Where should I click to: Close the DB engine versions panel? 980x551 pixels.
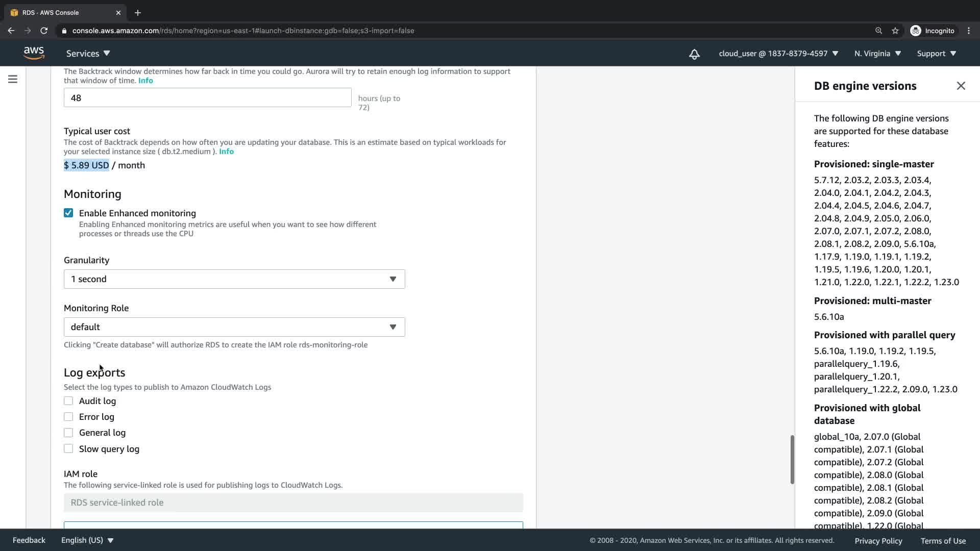(x=961, y=86)
